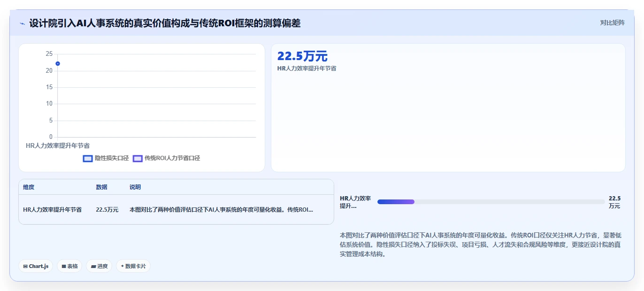This screenshot has width=644, height=291.
Task: Click the 说明 column header
Action: pyautogui.click(x=135, y=187)
